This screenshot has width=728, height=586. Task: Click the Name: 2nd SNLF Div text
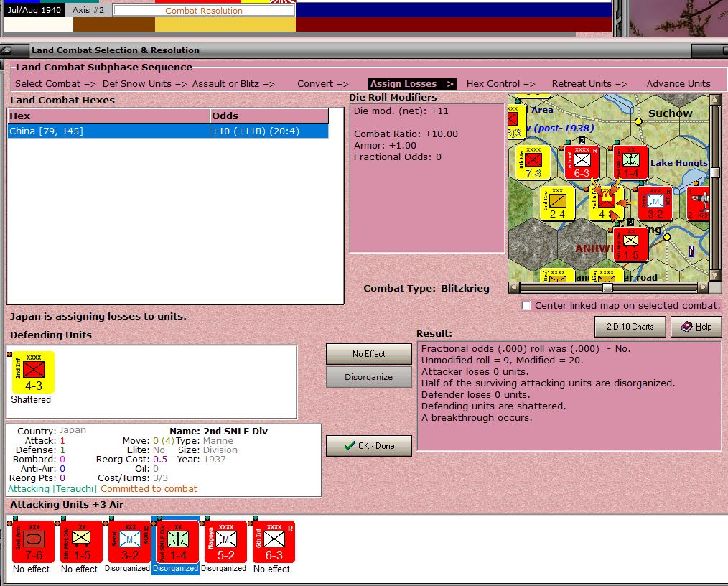tap(219, 432)
